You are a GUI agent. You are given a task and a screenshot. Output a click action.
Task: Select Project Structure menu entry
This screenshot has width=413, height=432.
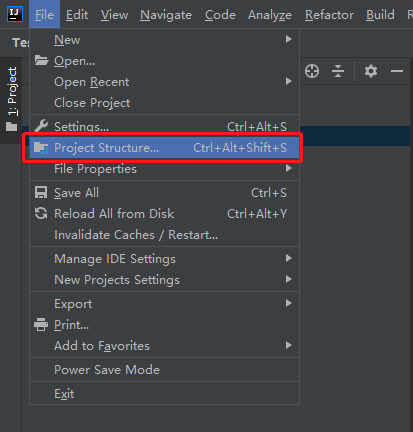164,147
